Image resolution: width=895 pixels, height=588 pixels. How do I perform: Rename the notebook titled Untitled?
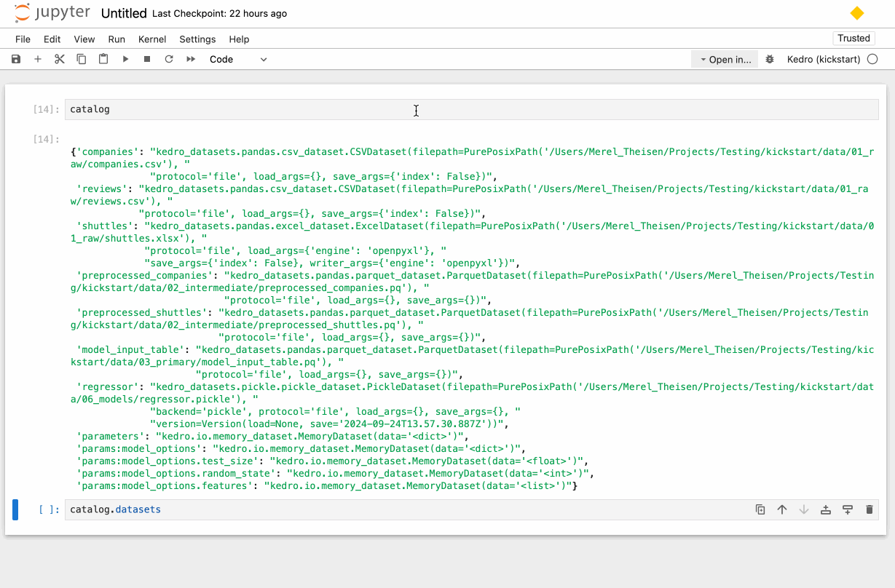pyautogui.click(x=123, y=13)
